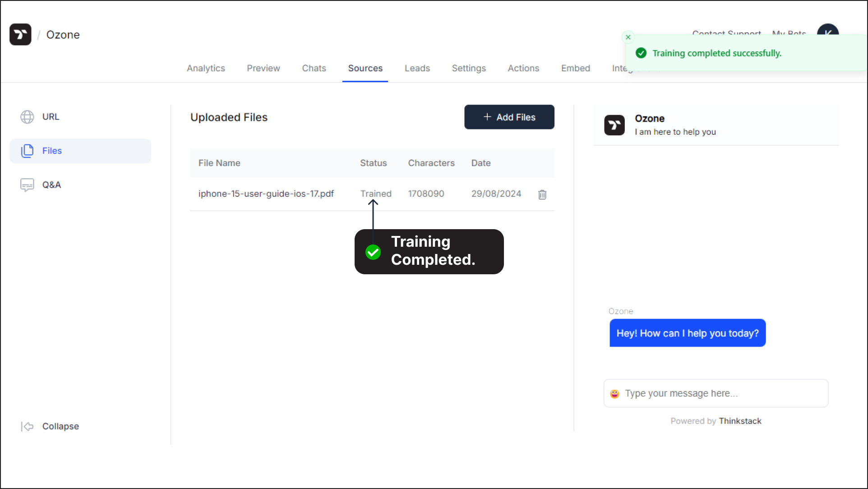Click the Add Files button
Viewport: 868px width, 489px height.
coord(509,117)
